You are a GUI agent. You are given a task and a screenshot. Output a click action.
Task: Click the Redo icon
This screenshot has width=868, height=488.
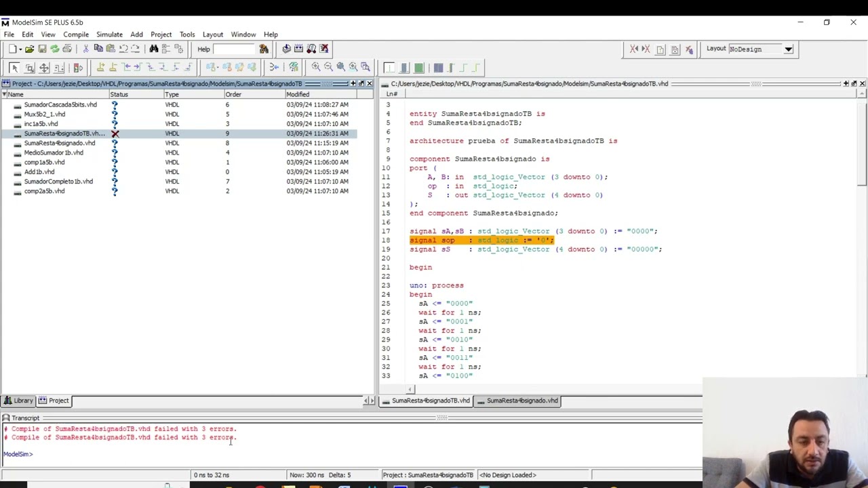point(136,49)
